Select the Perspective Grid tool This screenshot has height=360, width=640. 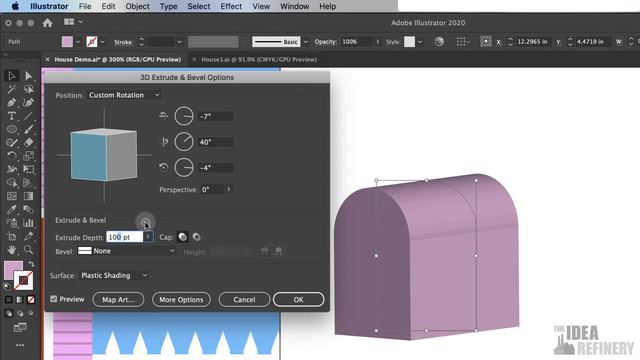pyautogui.click(x=28, y=183)
